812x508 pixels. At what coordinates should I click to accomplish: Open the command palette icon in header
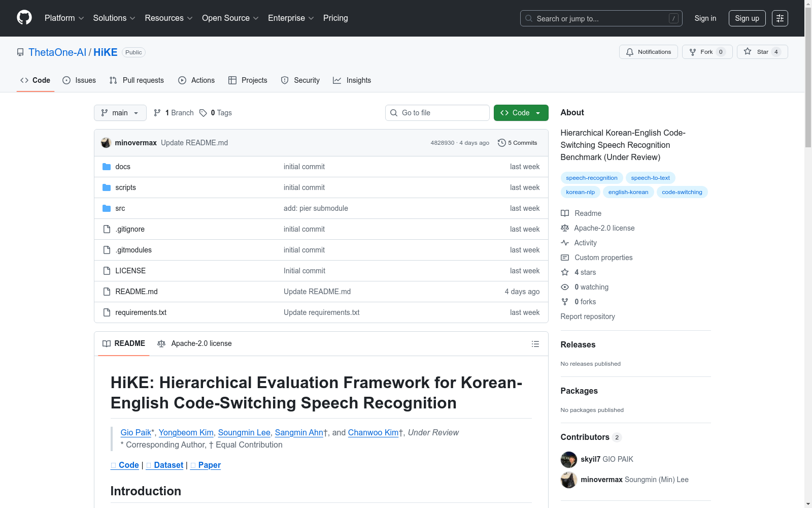click(780, 18)
